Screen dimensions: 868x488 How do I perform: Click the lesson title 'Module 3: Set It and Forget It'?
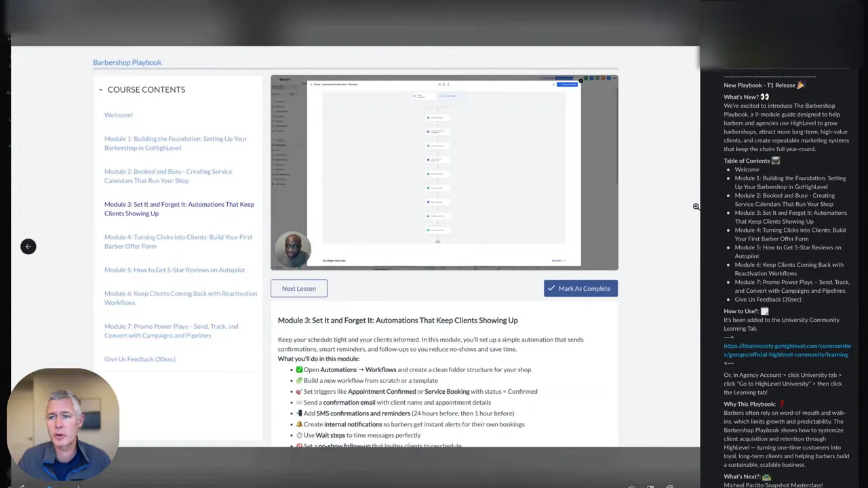pyautogui.click(x=397, y=321)
